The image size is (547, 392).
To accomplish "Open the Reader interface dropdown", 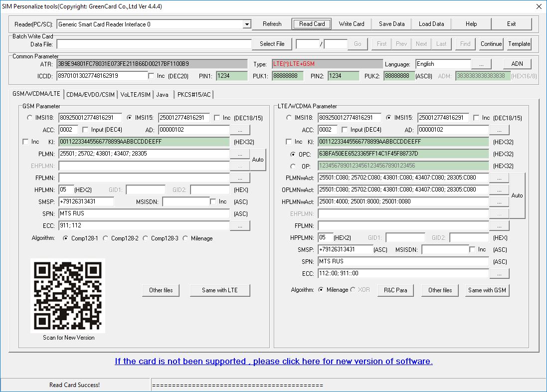I will click(x=247, y=24).
